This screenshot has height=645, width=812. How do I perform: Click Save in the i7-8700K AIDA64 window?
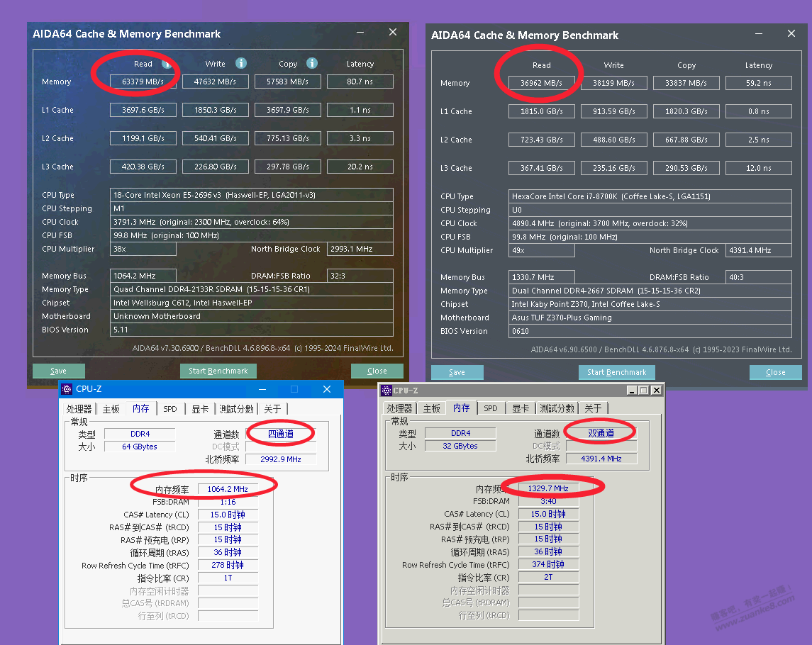click(x=457, y=372)
